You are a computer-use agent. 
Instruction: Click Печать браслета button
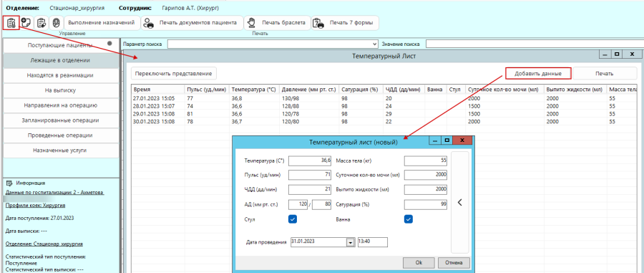(x=277, y=23)
